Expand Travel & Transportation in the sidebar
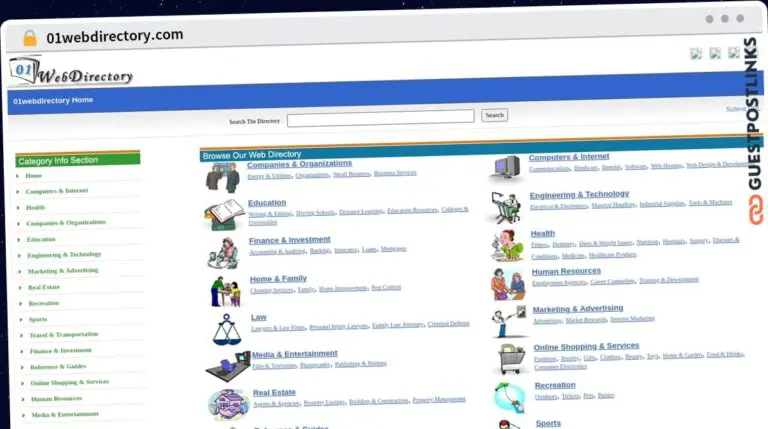Image resolution: width=768 pixels, height=429 pixels. tap(63, 335)
